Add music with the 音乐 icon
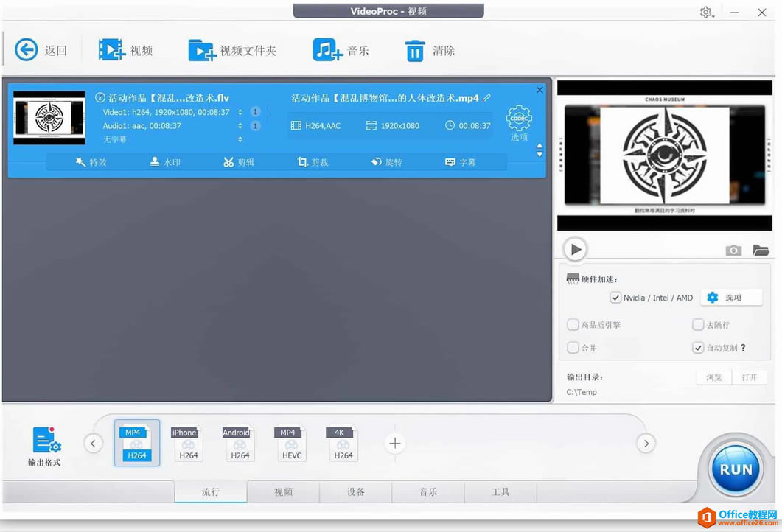The height and width of the screenshot is (532, 782). click(328, 50)
